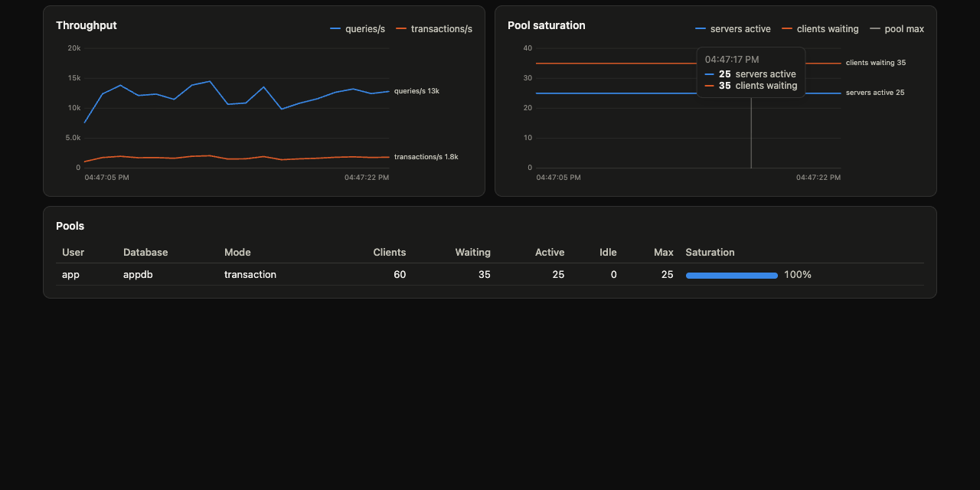Click the Waiting value 35 in table
The image size is (980, 490).
[x=485, y=274]
